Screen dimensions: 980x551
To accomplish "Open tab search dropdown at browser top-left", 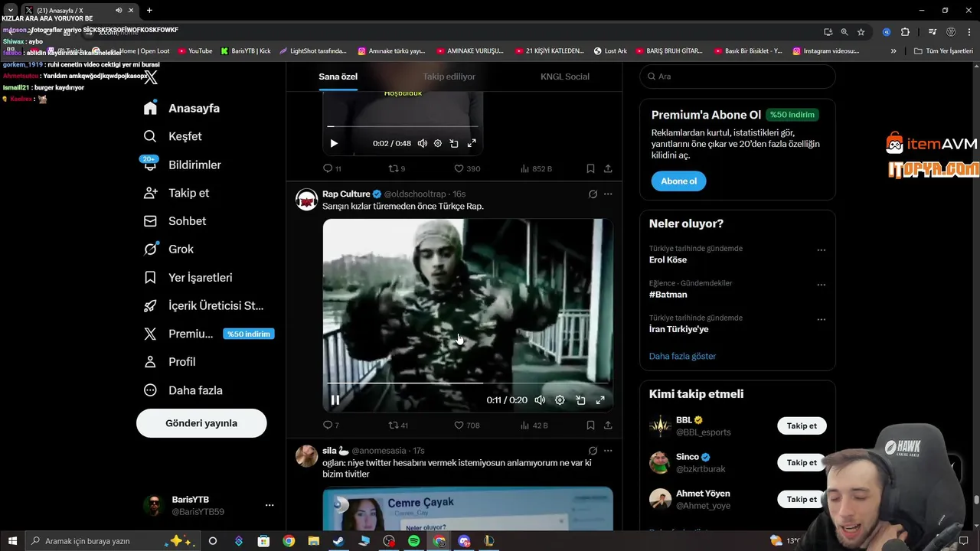I will pyautogui.click(x=11, y=10).
